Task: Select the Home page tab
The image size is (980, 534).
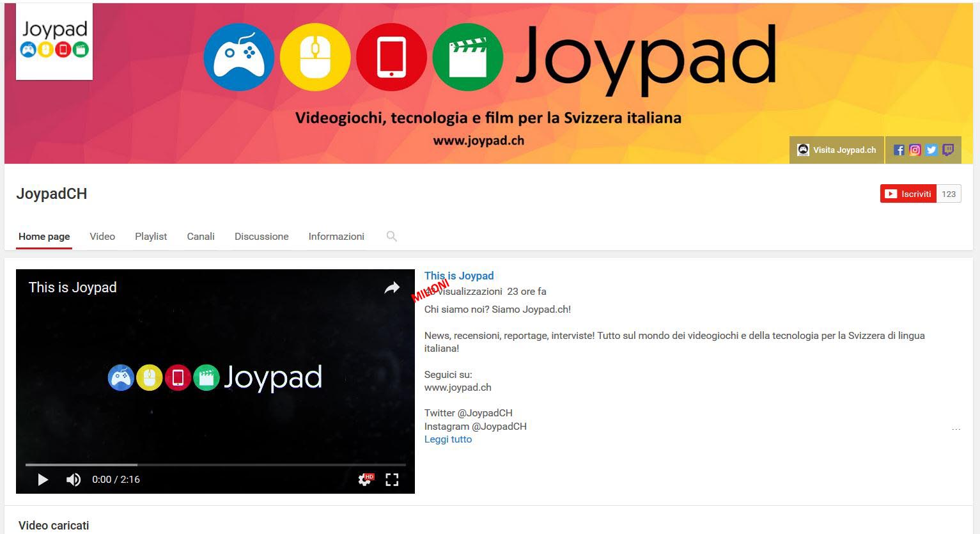Action: point(44,237)
